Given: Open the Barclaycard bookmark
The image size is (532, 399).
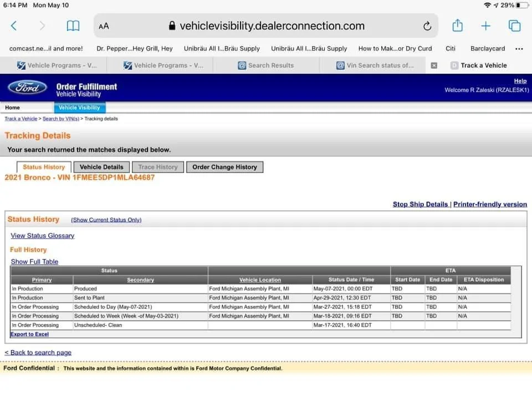Looking at the screenshot, I should (x=488, y=49).
